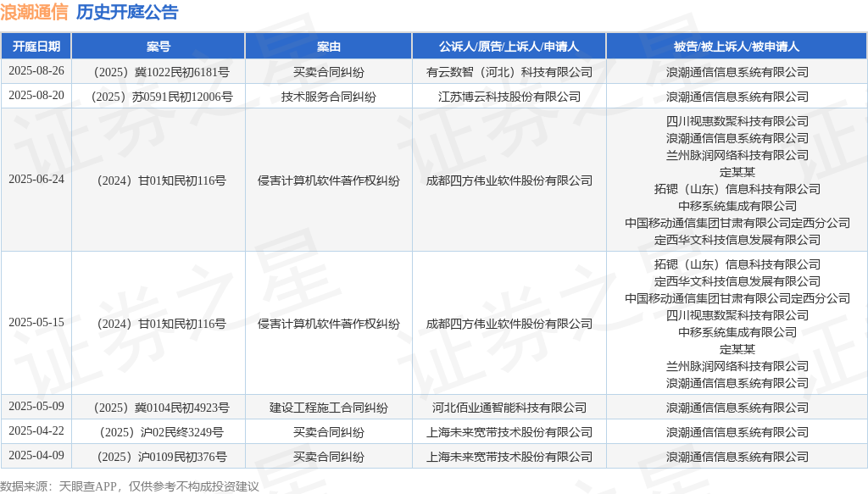Viewport: 868px width, 494px height.
Task: Click 四川视惠数聚科技有限公司 in 2025-05-15 row
Action: pyautogui.click(x=737, y=315)
